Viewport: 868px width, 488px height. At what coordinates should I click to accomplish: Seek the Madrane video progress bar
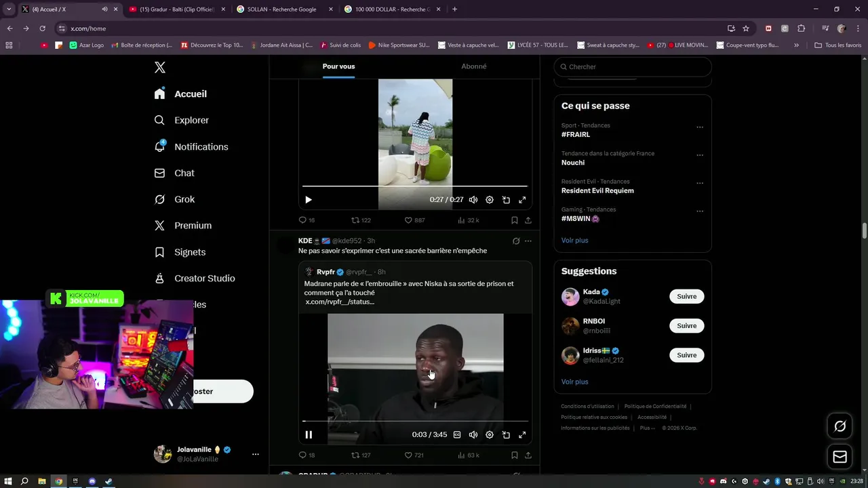tap(415, 421)
